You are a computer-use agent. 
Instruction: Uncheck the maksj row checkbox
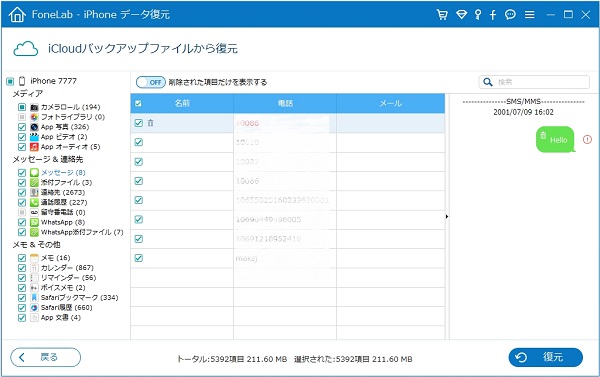(x=139, y=258)
